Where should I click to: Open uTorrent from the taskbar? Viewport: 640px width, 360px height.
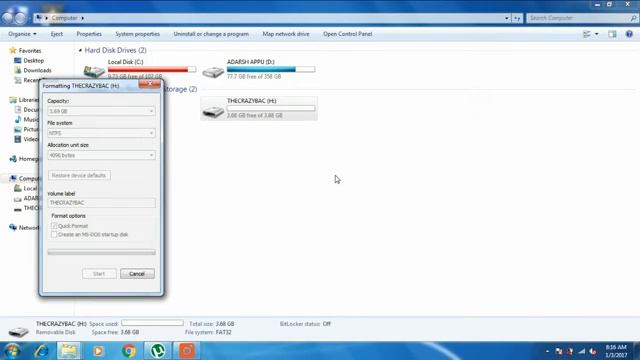[158, 351]
